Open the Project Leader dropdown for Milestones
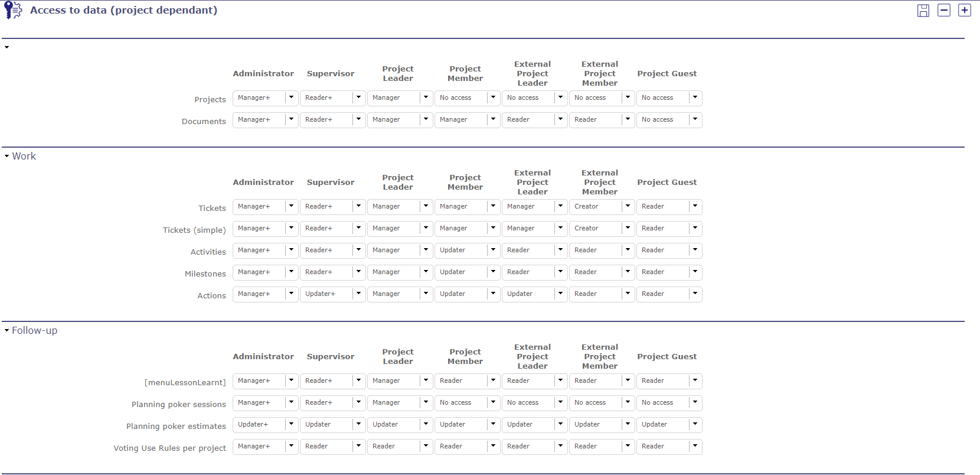 click(x=426, y=272)
